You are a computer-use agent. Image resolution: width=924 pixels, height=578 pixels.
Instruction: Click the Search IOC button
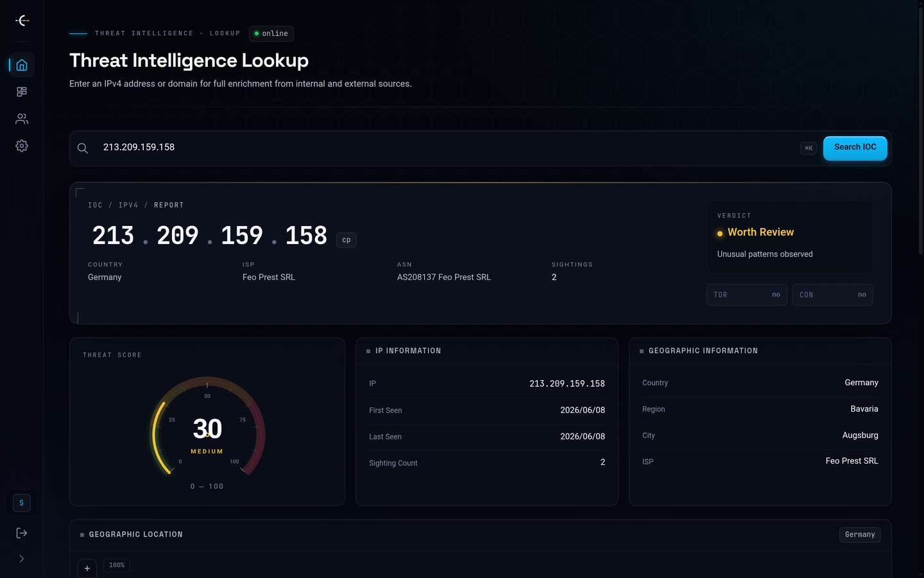pyautogui.click(x=855, y=148)
